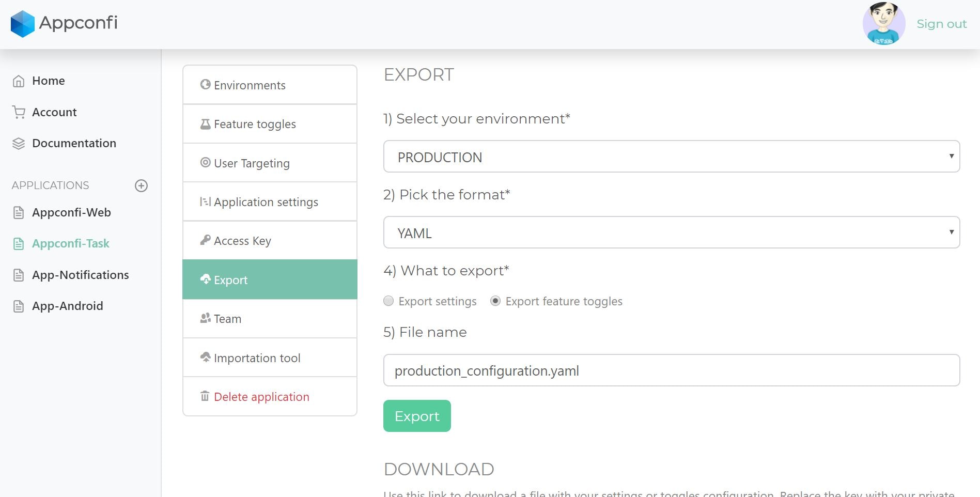
Task: Click the Access Key key icon
Action: point(205,240)
